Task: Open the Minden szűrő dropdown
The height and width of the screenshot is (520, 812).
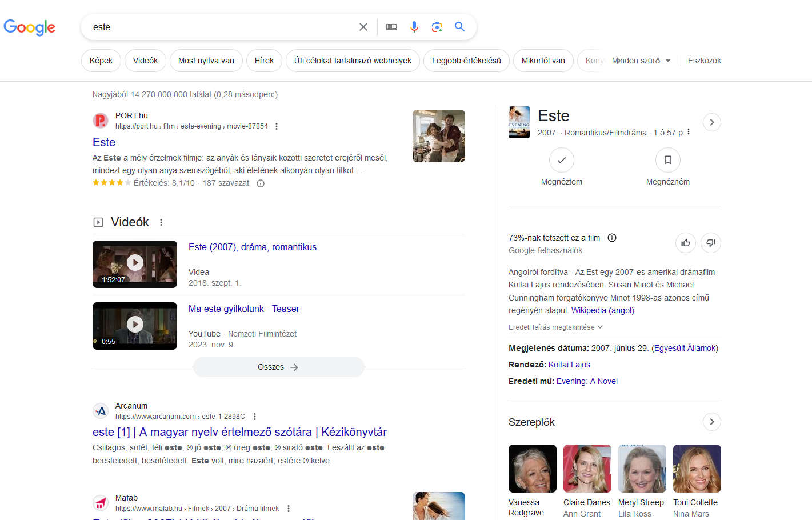Action: [x=641, y=61]
